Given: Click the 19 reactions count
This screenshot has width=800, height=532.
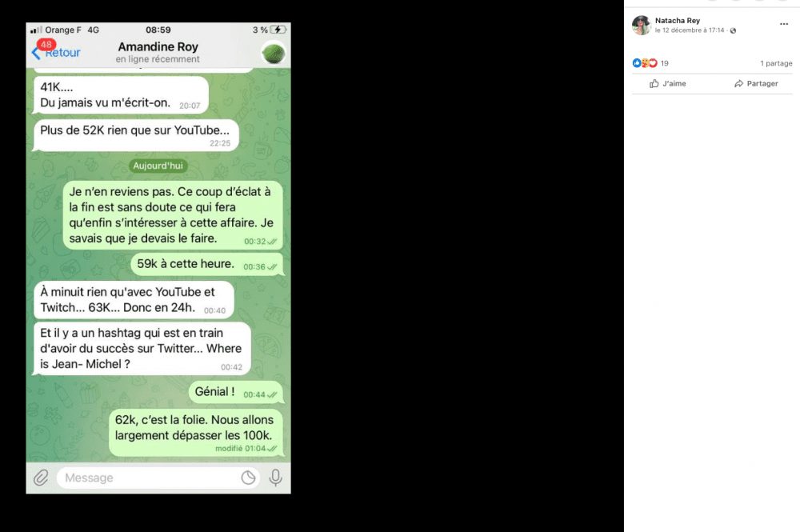Looking at the screenshot, I should (x=664, y=63).
